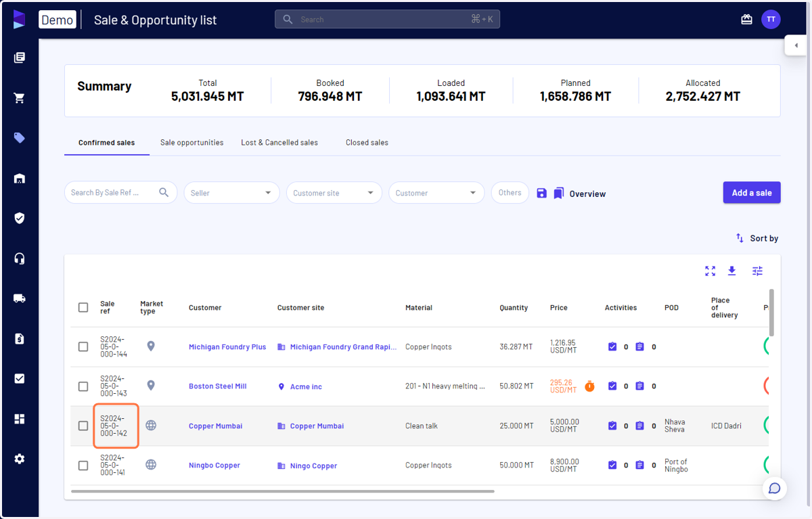Select all rows with the header checkbox
The image size is (812, 519).
[83, 307]
